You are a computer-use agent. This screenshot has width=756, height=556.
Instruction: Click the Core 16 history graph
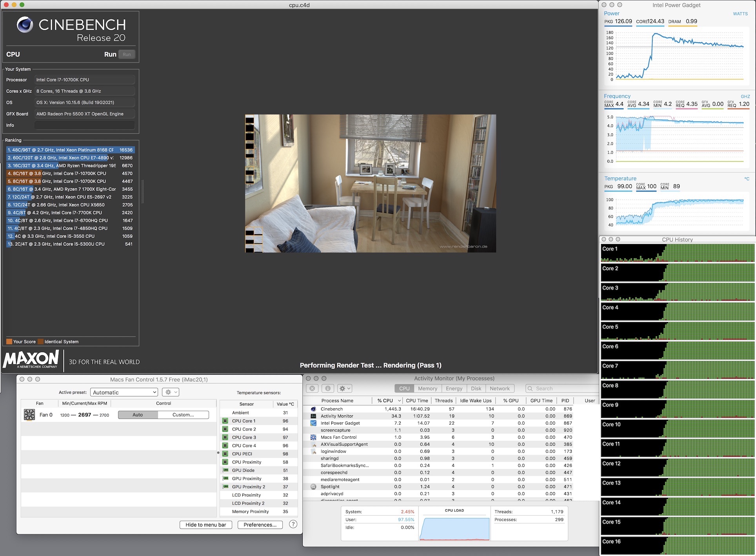(677, 545)
